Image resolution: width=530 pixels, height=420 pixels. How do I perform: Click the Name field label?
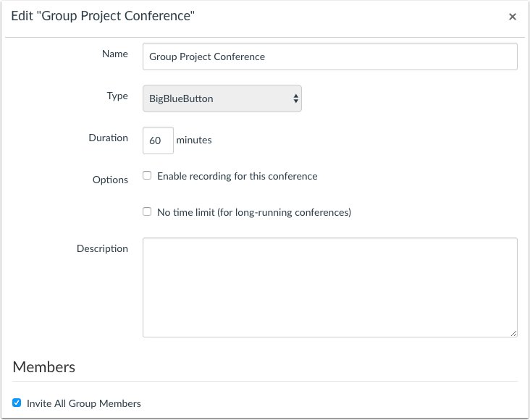pyautogui.click(x=115, y=54)
